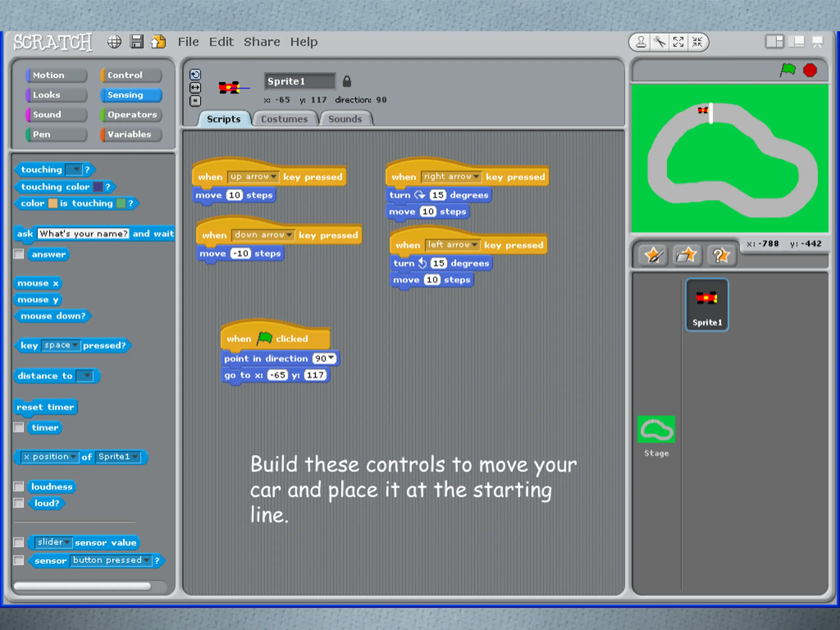The image size is (840, 630).
Task: Select the duplicate stamp tool
Action: click(x=641, y=42)
